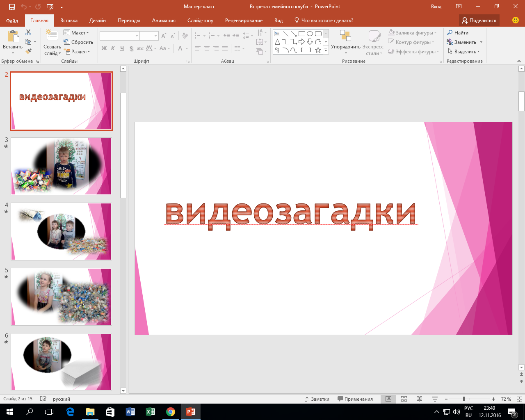Select the Format Painter brush icon
The width and height of the screenshot is (525, 420).
[x=28, y=51]
